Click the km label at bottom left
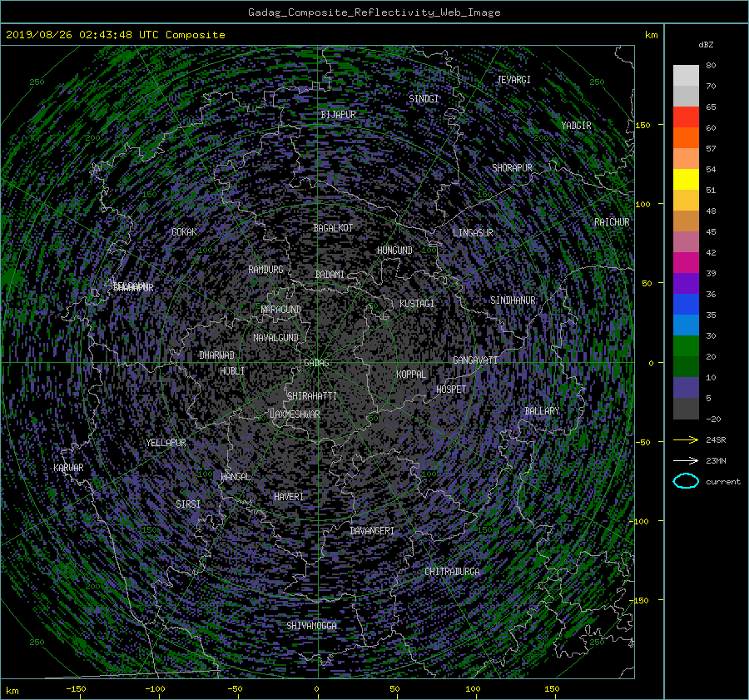 (12, 691)
